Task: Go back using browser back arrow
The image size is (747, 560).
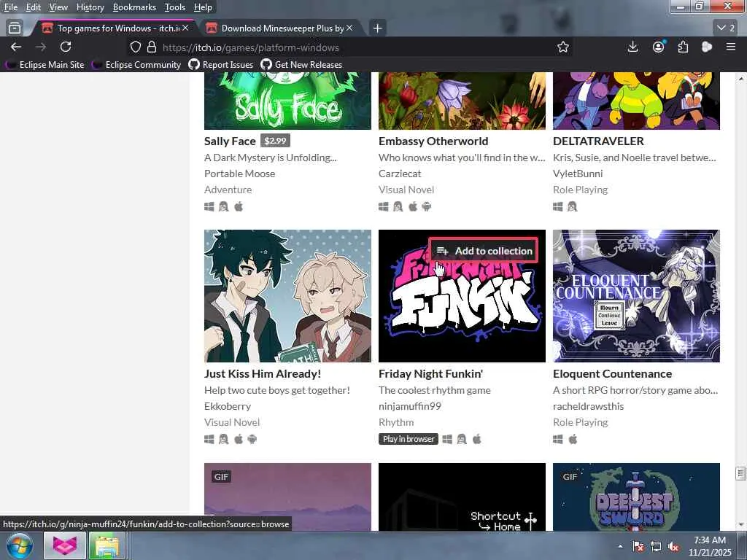Action: pos(16,47)
